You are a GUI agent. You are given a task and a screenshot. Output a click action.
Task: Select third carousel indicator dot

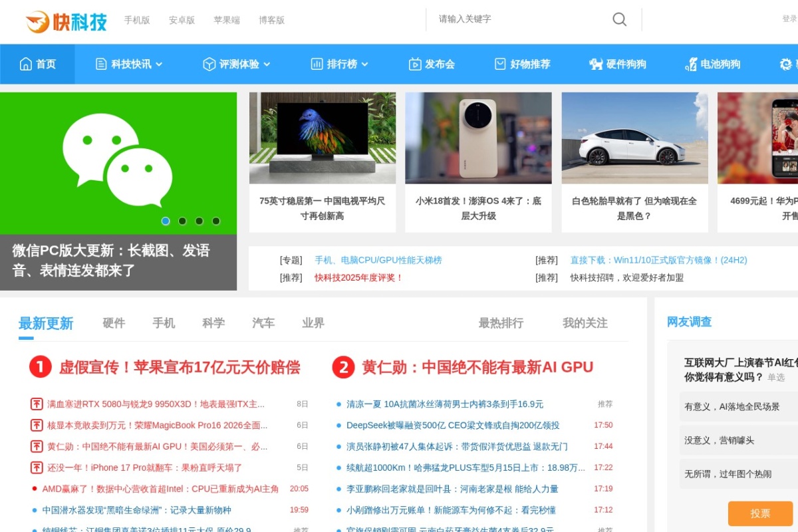(199, 221)
